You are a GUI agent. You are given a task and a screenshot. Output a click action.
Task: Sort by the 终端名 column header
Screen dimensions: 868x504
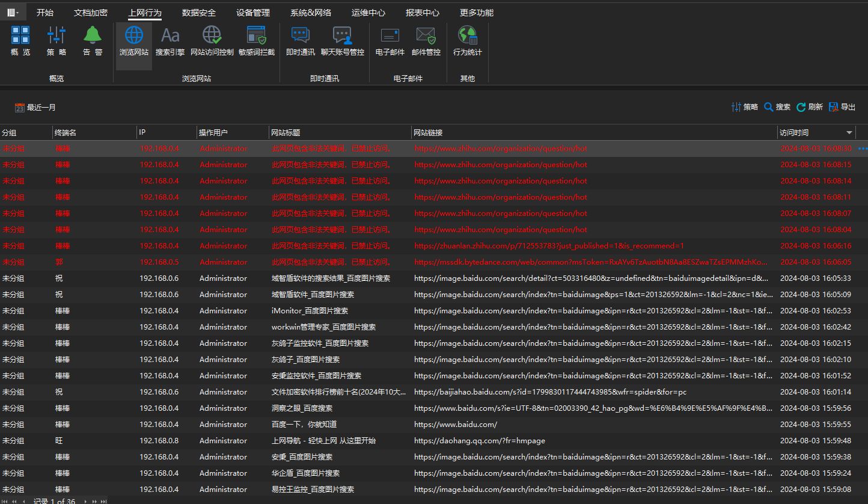tap(94, 132)
